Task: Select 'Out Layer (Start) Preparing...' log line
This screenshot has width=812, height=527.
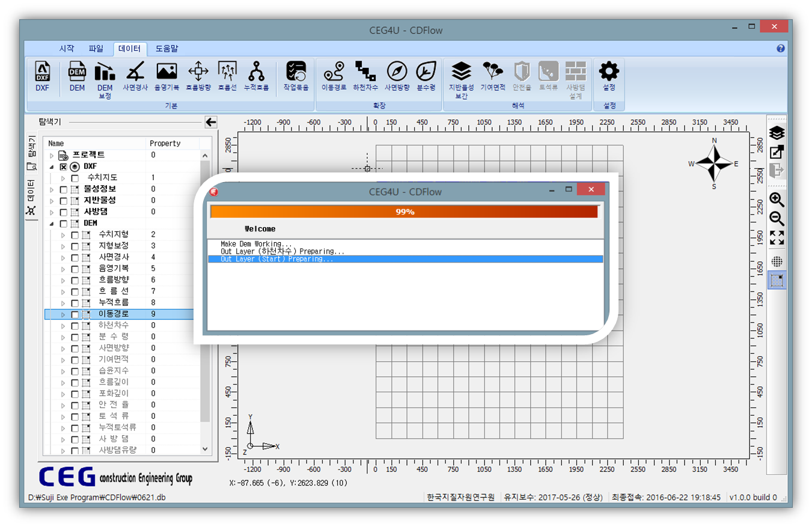Action: [x=405, y=259]
